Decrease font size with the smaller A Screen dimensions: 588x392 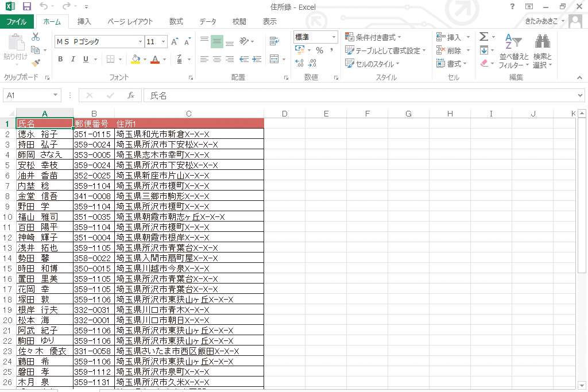click(187, 41)
